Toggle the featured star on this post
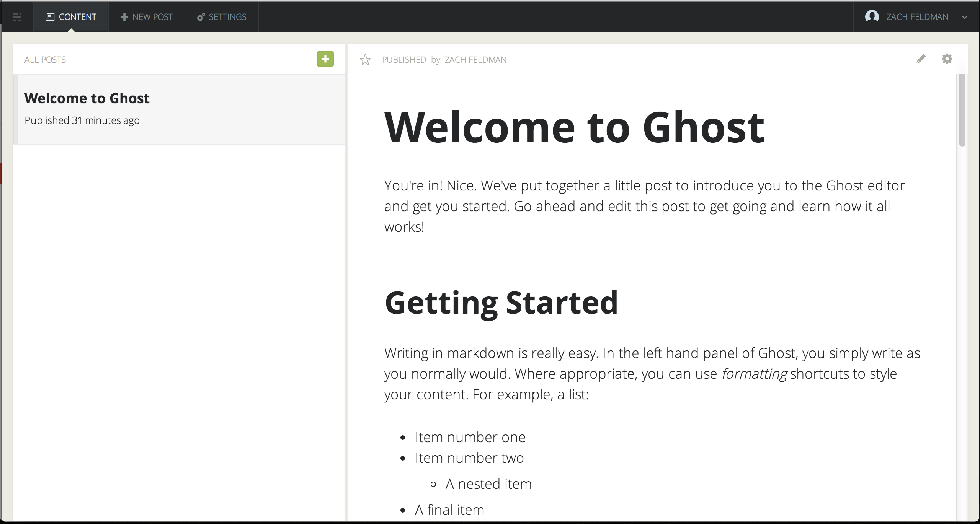 coord(365,60)
